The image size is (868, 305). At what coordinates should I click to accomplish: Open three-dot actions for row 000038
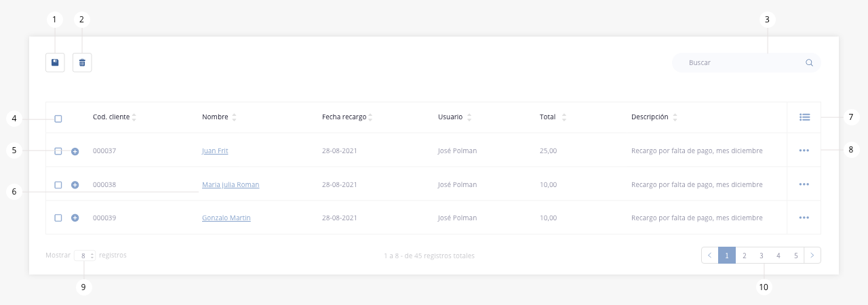click(x=804, y=184)
